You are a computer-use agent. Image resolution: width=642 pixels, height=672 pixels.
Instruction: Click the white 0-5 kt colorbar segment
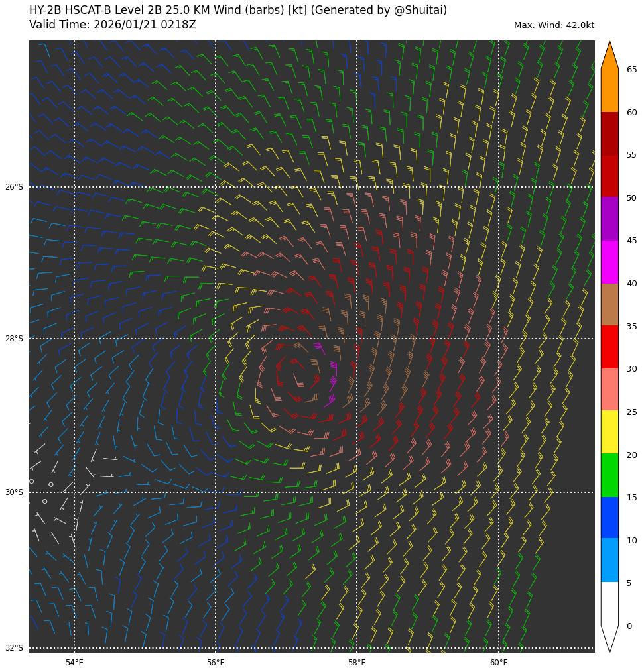coord(610,604)
